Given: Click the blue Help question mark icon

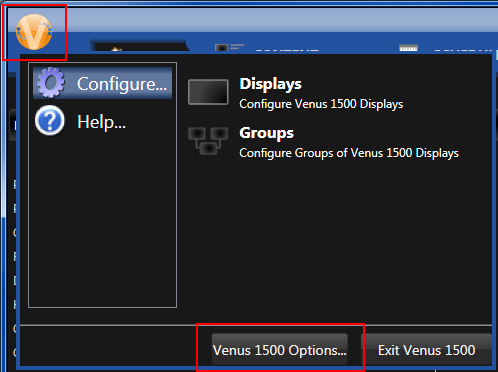Looking at the screenshot, I should pyautogui.click(x=50, y=121).
